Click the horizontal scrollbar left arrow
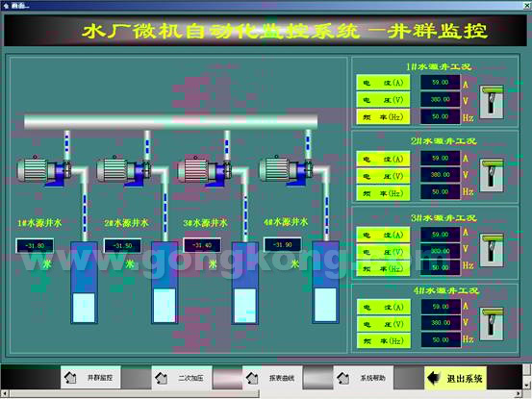This screenshot has height=399, width=532. point(5,394)
